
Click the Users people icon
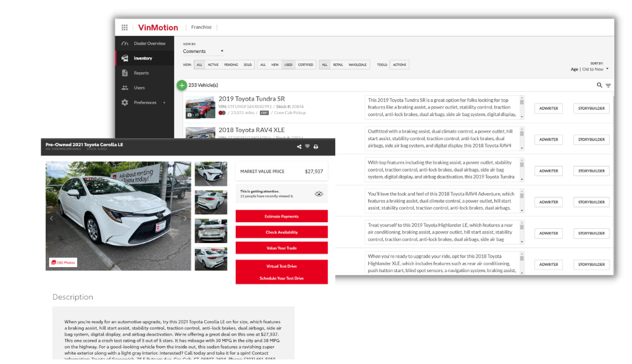click(125, 88)
